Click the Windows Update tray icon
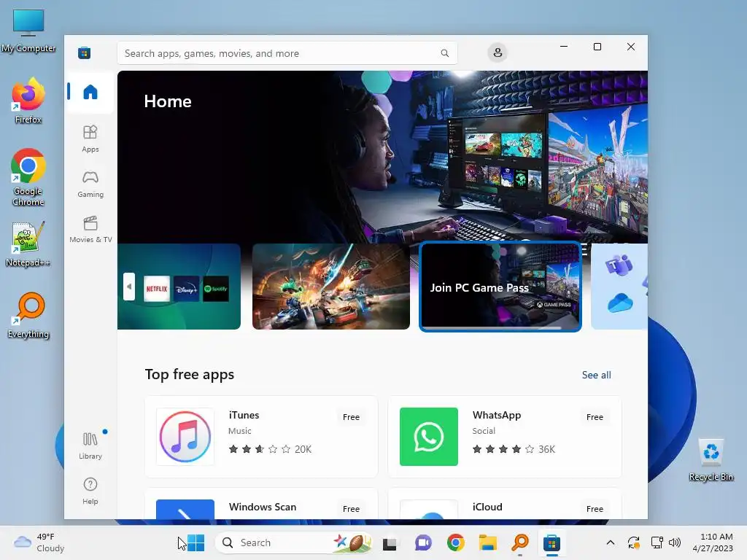The image size is (747, 560). tap(634, 542)
